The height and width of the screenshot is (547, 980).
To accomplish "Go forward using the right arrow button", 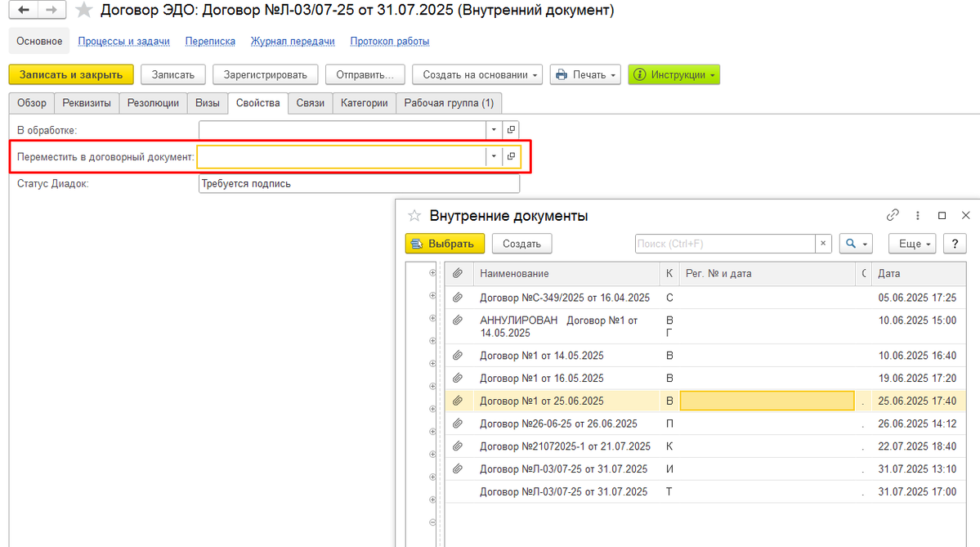I will tap(51, 10).
